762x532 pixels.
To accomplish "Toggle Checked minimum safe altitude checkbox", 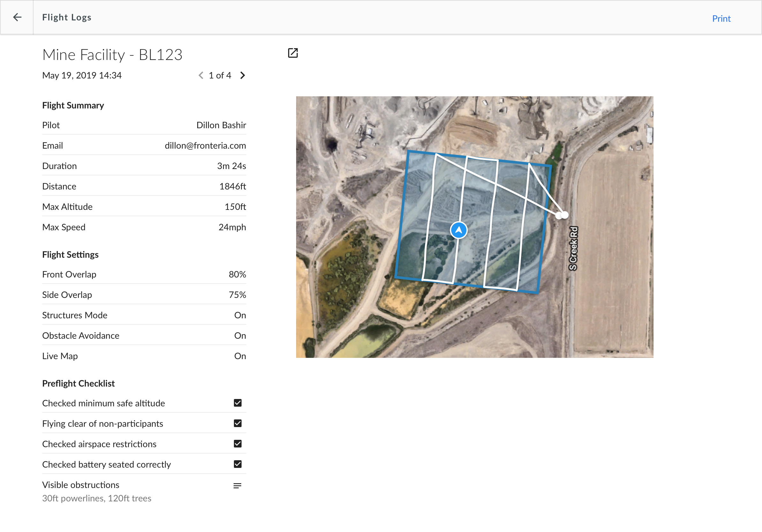I will point(238,403).
